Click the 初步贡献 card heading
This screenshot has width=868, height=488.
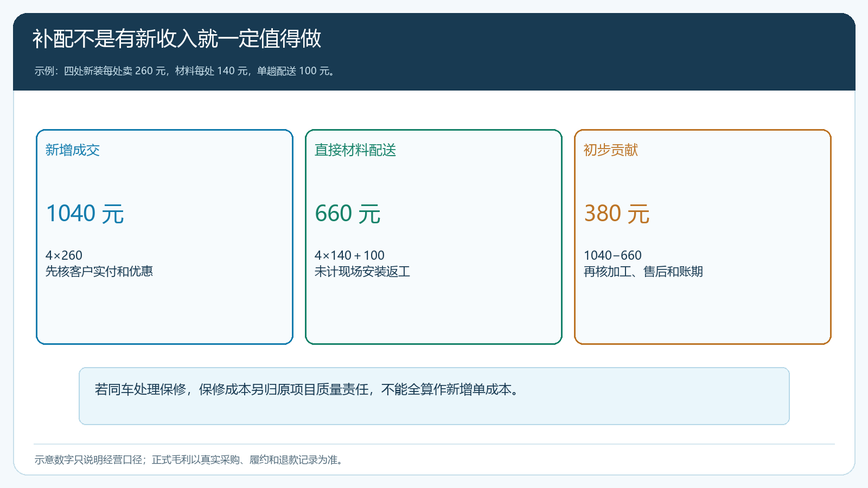click(x=611, y=150)
